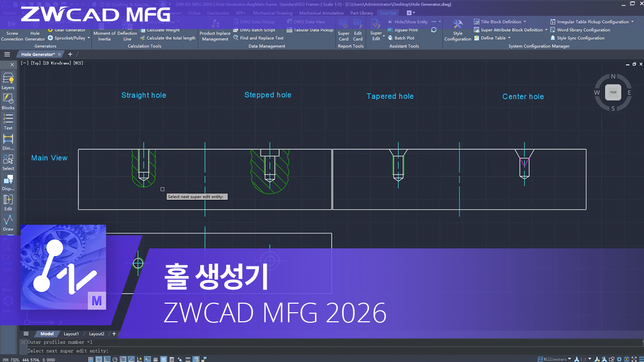Expand the Sprocket/Pulley dropdown arrow
This screenshot has height=362, width=644.
[89, 38]
